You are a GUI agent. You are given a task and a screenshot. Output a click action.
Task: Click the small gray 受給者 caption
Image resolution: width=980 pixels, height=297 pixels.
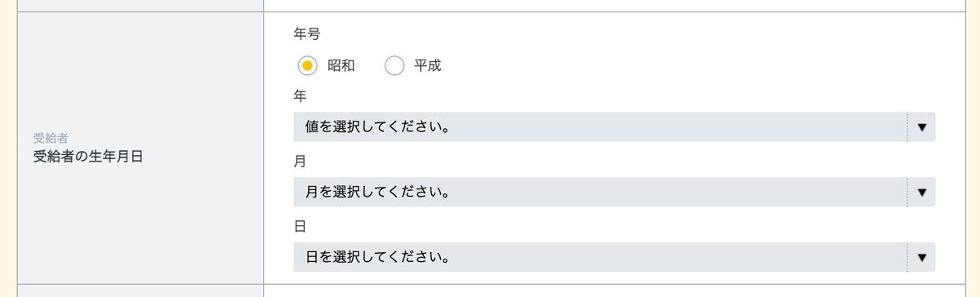coord(51,139)
